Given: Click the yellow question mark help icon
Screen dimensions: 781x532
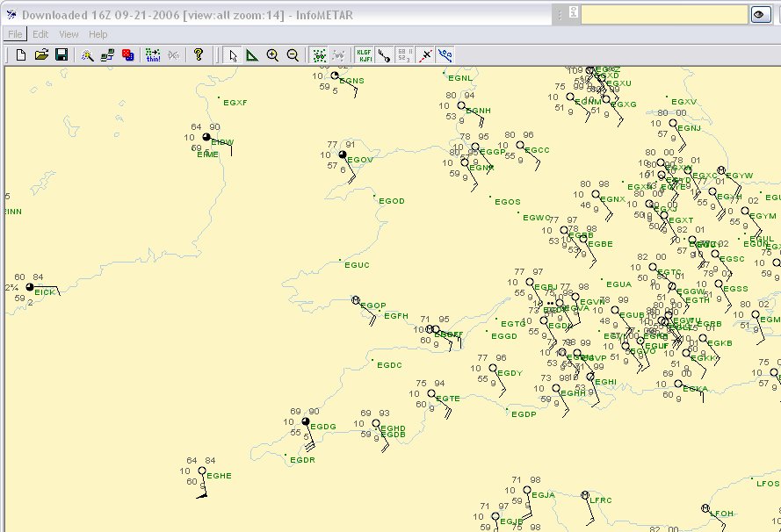Looking at the screenshot, I should click(x=199, y=54).
